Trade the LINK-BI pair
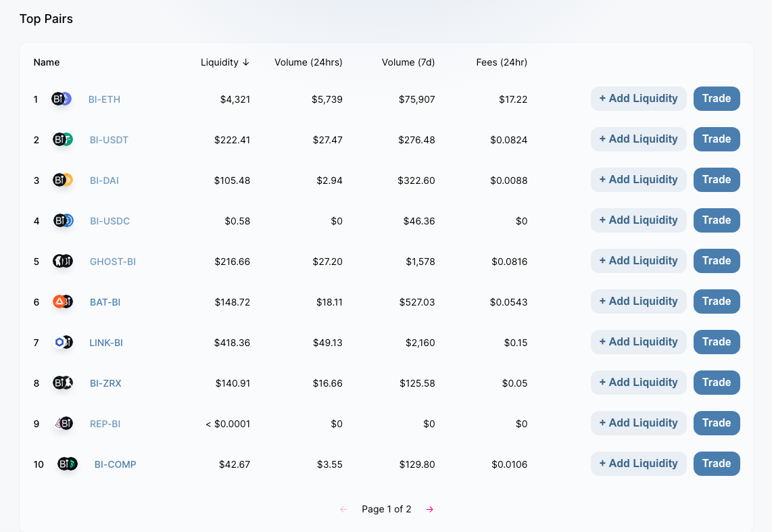Screen dimensions: 772x532 717,341
